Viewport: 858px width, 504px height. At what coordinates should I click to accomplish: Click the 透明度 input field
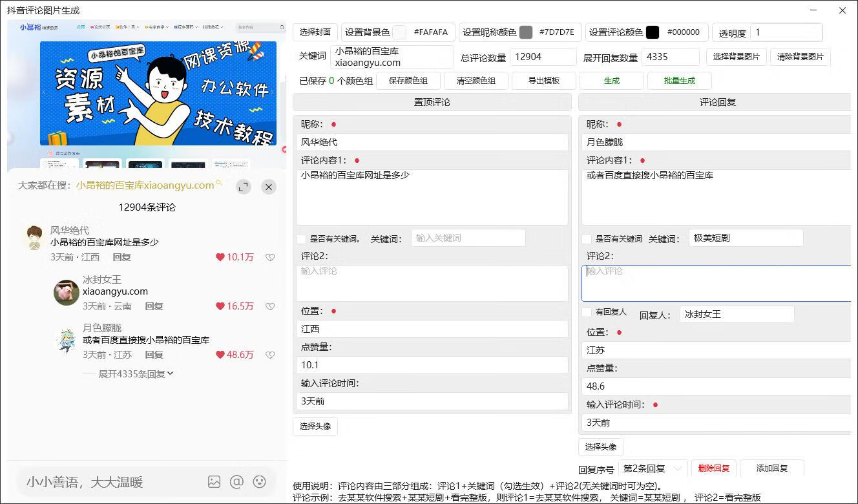[x=786, y=32]
